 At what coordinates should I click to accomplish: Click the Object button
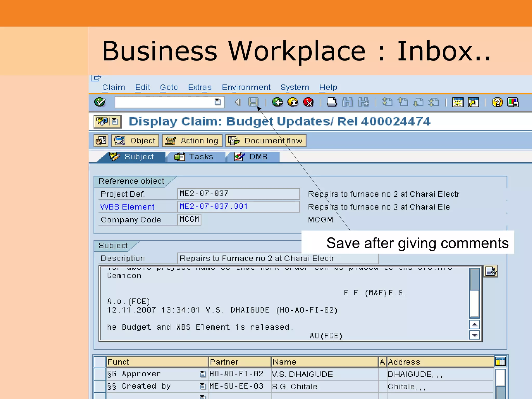[135, 141]
